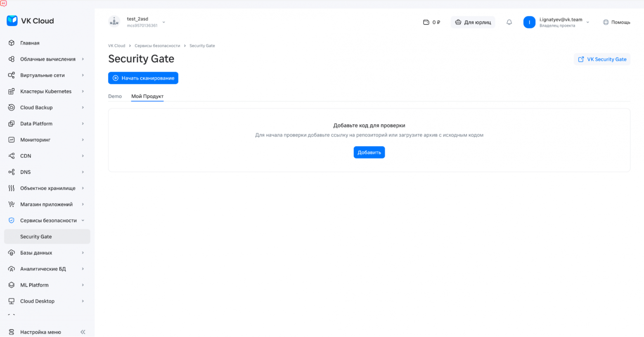Open notifications bell icon
The height and width of the screenshot is (337, 644).
pyautogui.click(x=509, y=22)
